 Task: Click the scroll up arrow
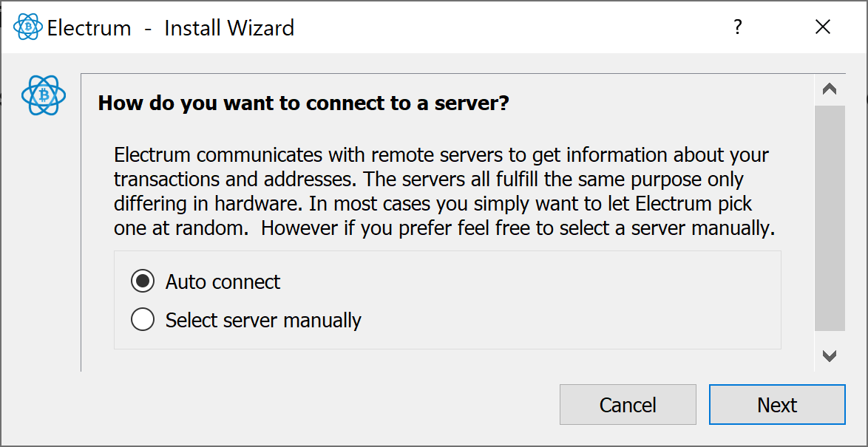(830, 89)
